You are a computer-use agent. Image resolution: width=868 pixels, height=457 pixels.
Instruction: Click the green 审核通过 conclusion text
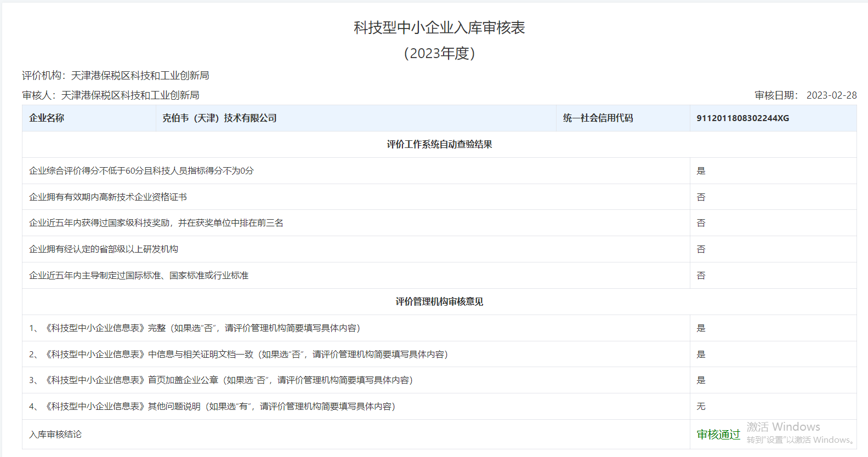click(x=718, y=435)
